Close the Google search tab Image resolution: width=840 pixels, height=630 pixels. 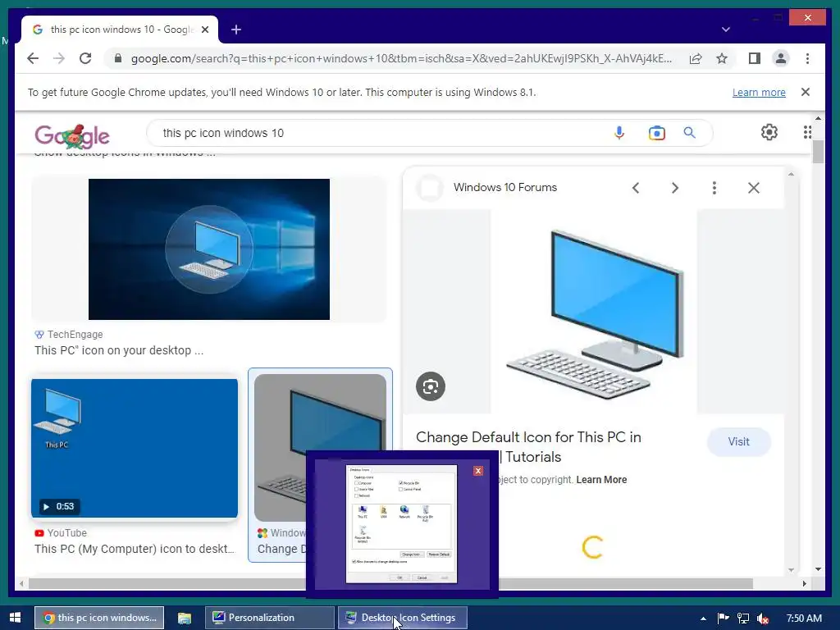[x=204, y=30]
